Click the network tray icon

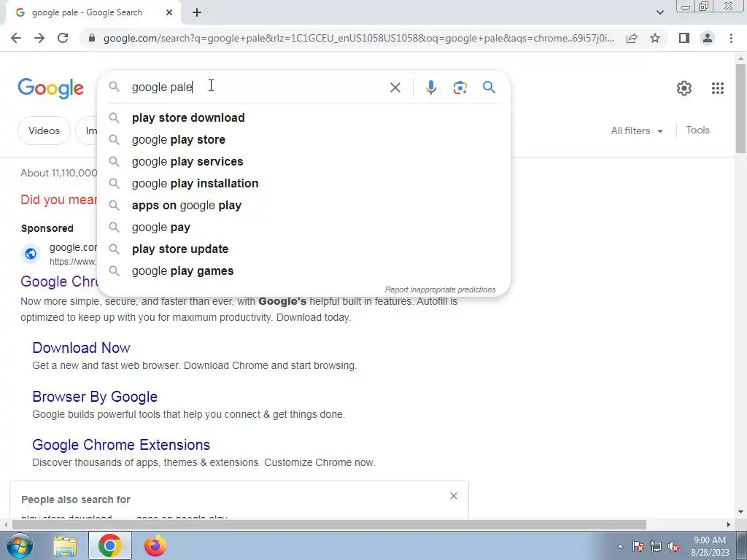[656, 546]
